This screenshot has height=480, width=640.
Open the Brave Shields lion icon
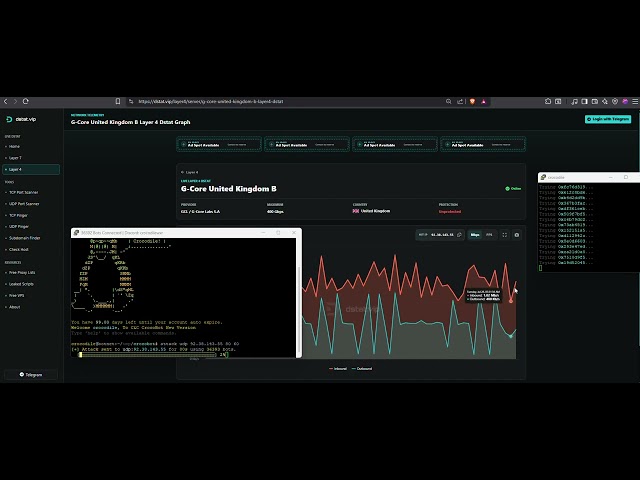pos(472,101)
